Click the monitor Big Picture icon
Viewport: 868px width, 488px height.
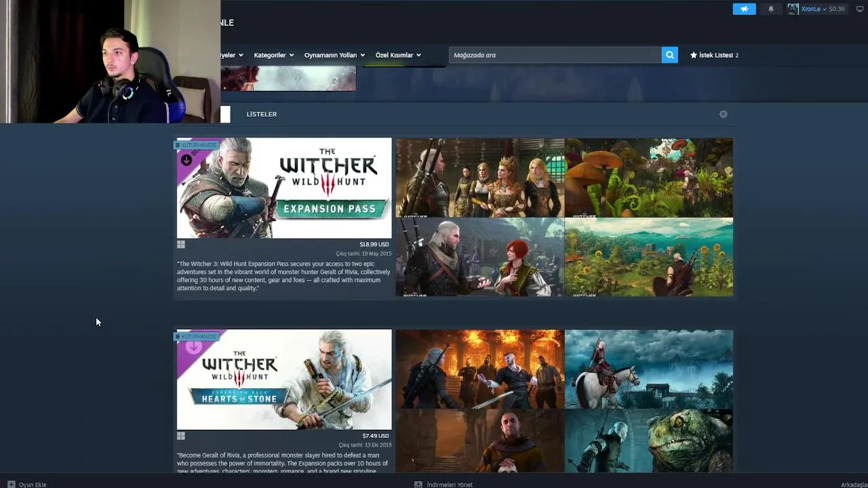point(860,9)
